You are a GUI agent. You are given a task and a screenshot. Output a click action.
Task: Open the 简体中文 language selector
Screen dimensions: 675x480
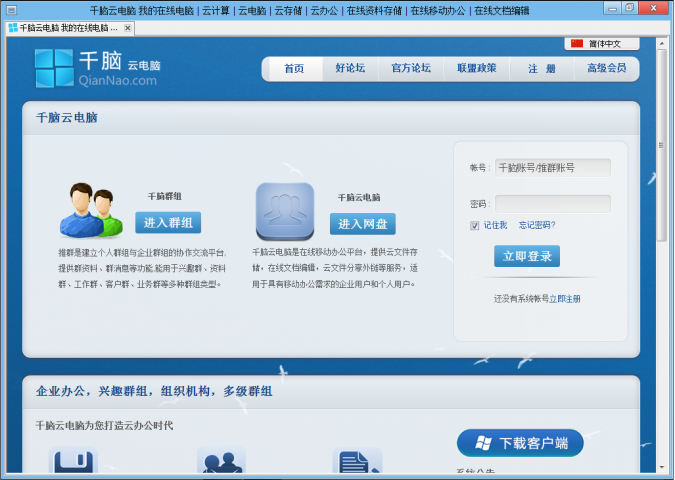(x=602, y=43)
